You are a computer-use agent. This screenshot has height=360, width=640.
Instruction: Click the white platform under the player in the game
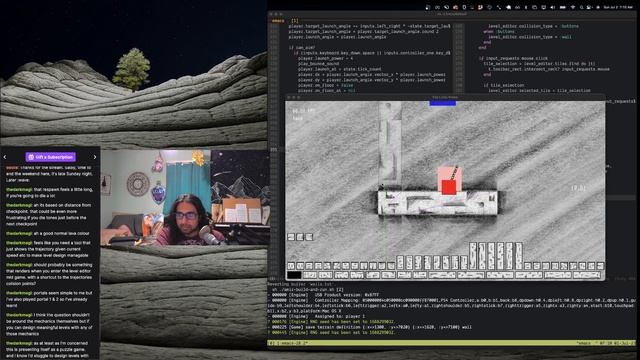(x=438, y=202)
